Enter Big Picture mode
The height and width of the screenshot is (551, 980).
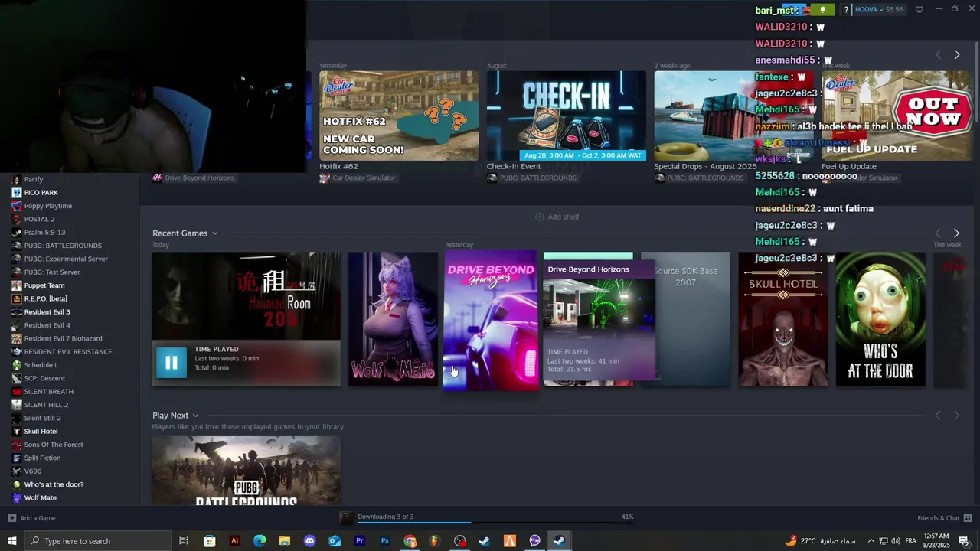pyautogui.click(x=919, y=9)
